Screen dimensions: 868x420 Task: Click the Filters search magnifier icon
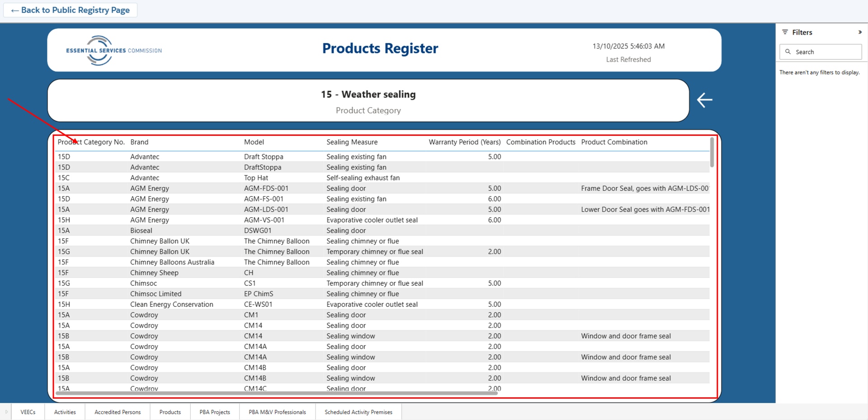788,52
